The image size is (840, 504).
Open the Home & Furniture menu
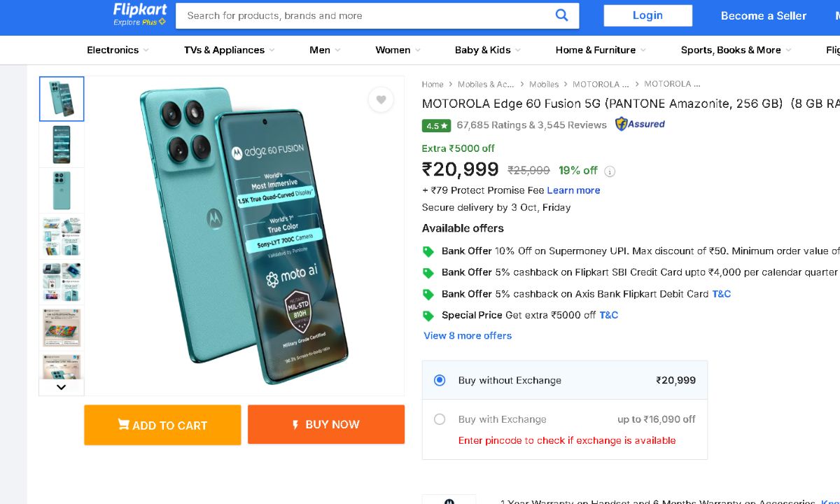click(601, 50)
